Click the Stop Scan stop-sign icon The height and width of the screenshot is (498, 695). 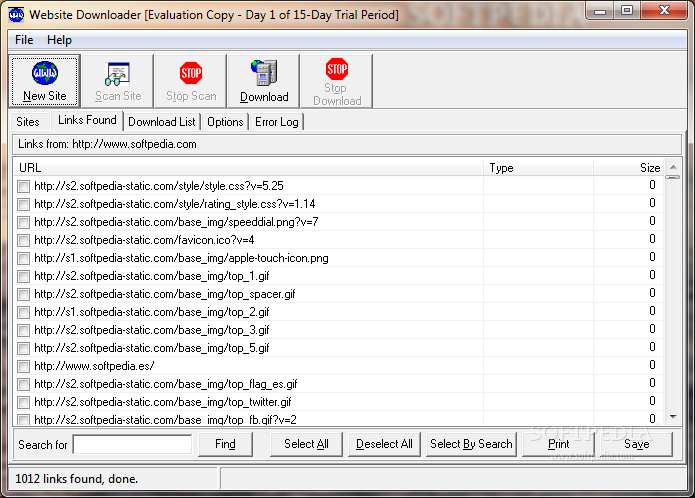coord(191,73)
